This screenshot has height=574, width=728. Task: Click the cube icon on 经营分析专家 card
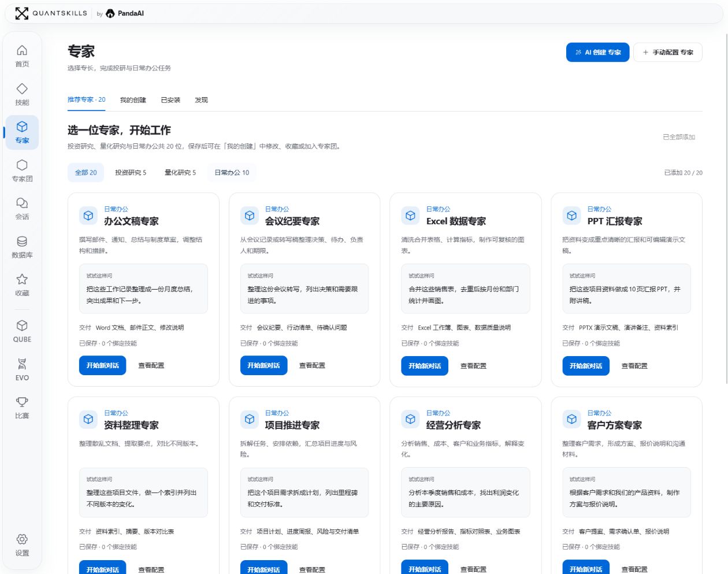[x=410, y=419]
